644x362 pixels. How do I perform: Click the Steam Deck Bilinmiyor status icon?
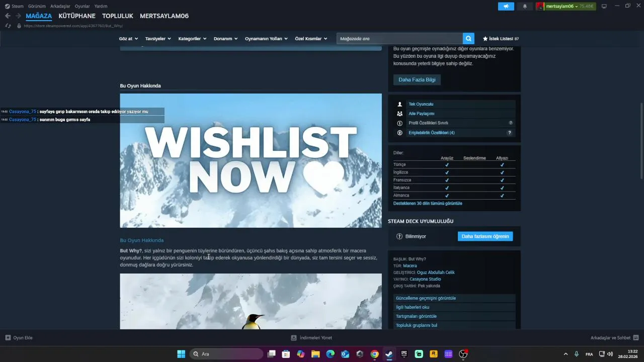click(x=399, y=236)
